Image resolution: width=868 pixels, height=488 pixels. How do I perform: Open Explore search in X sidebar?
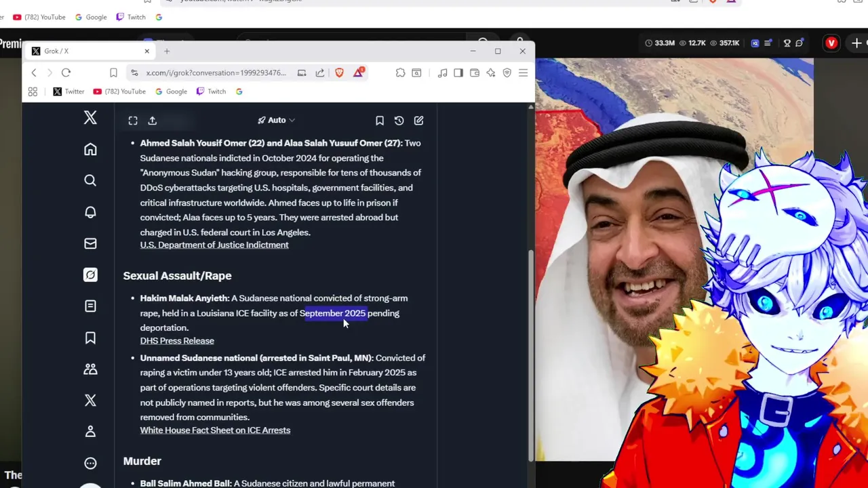(x=90, y=180)
